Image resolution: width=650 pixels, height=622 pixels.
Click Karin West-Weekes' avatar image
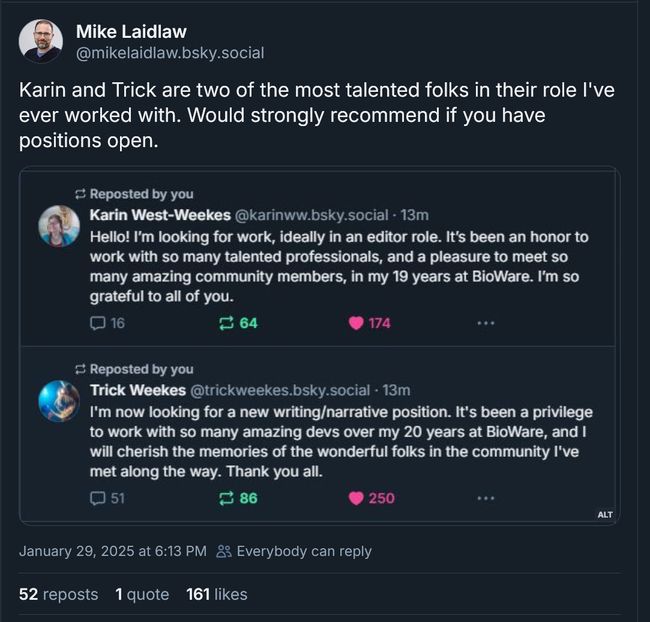tap(59, 226)
